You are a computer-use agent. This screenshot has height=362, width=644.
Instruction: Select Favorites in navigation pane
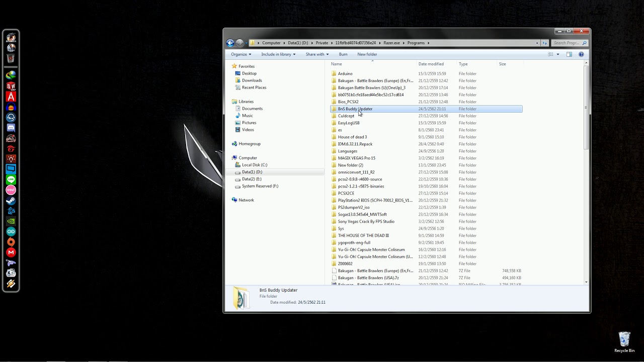246,66
